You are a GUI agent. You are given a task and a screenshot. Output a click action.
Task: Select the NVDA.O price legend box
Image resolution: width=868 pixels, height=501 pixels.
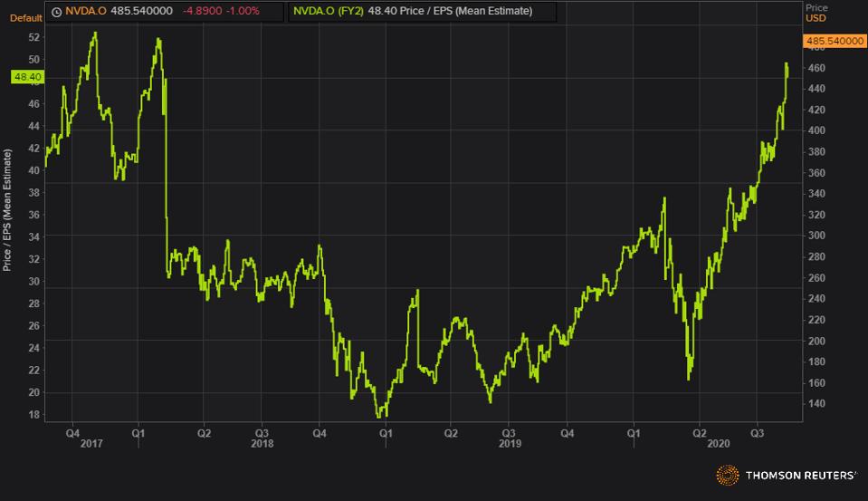coord(165,12)
